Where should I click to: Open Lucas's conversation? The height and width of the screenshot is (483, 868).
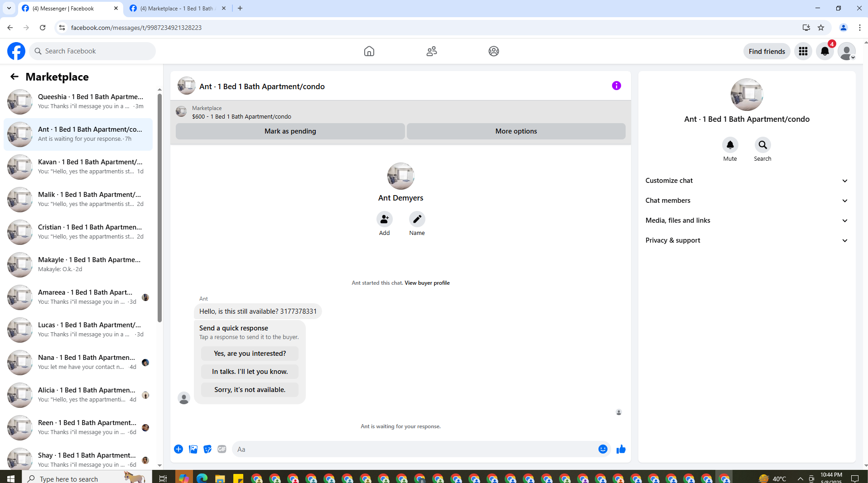tap(78, 330)
